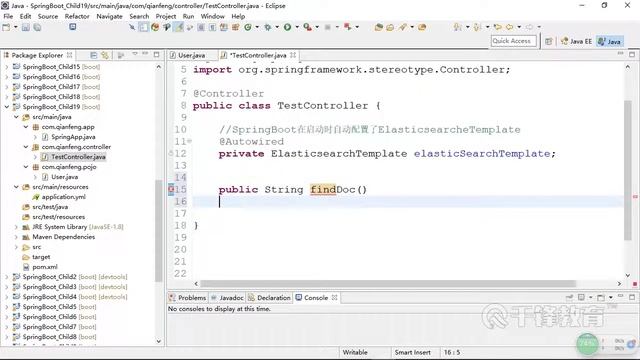Screen dimensions: 640x360
Task: Expand the JRE System Library node
Action: (x=16, y=227)
